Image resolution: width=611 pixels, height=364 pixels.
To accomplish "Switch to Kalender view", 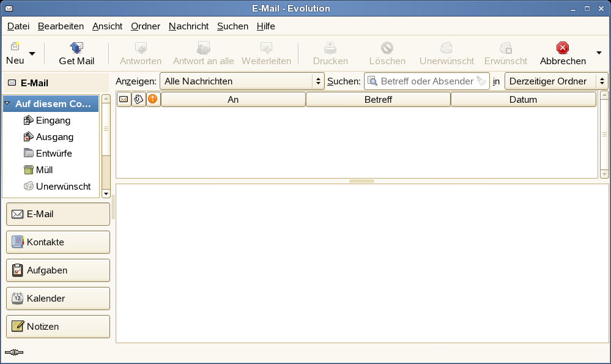I will click(x=58, y=298).
